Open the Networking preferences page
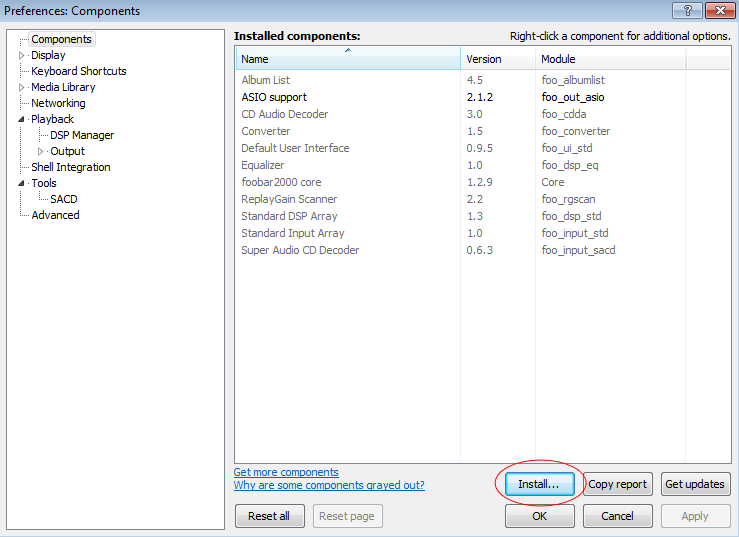 coord(58,103)
